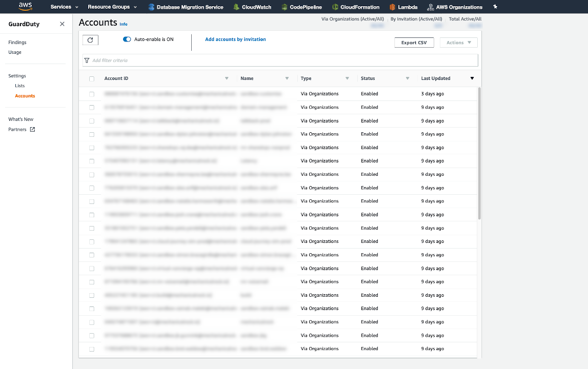
Task: Tick the select-all accounts checkbox in header
Action: click(92, 79)
